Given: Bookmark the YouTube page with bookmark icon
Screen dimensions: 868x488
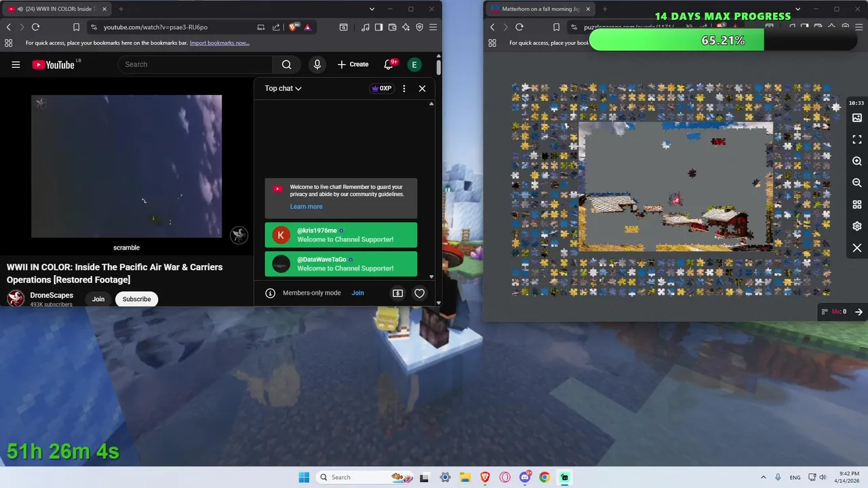Looking at the screenshot, I should [x=76, y=27].
